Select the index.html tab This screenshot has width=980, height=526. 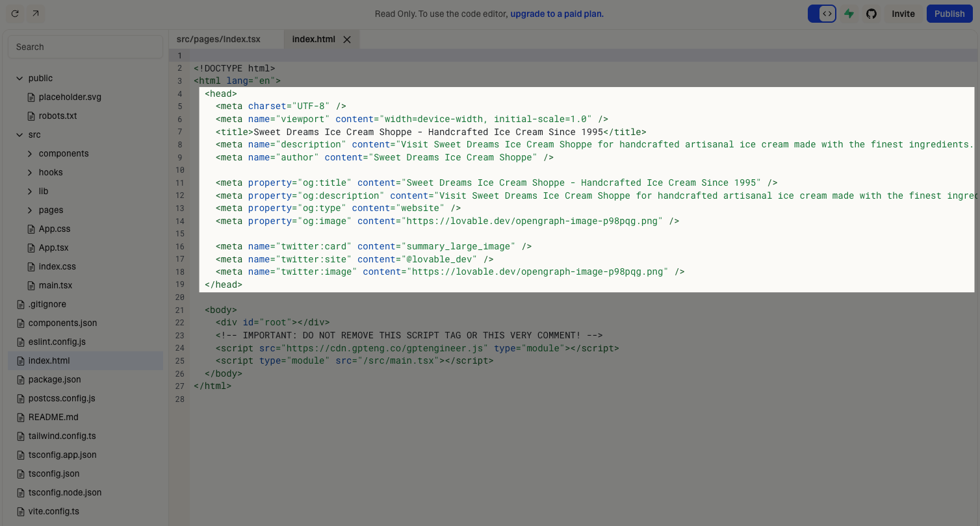pyautogui.click(x=315, y=38)
